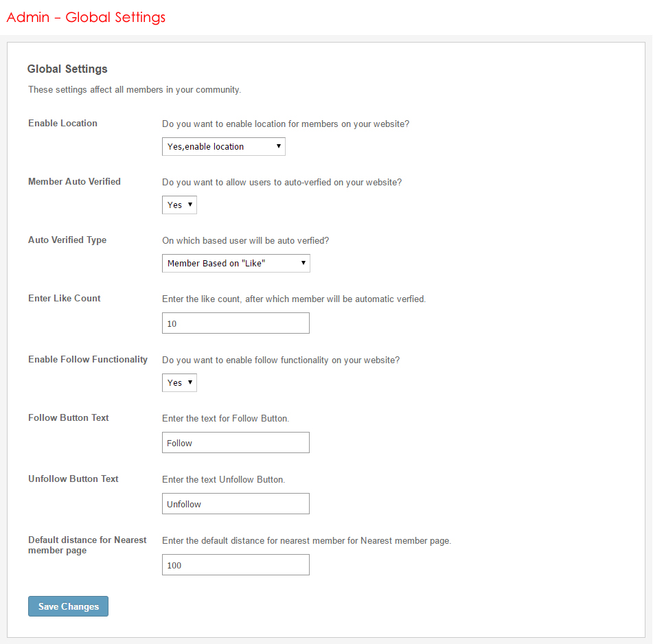Click the Auto Verified Type label
This screenshot has width=653, height=644.
point(67,240)
